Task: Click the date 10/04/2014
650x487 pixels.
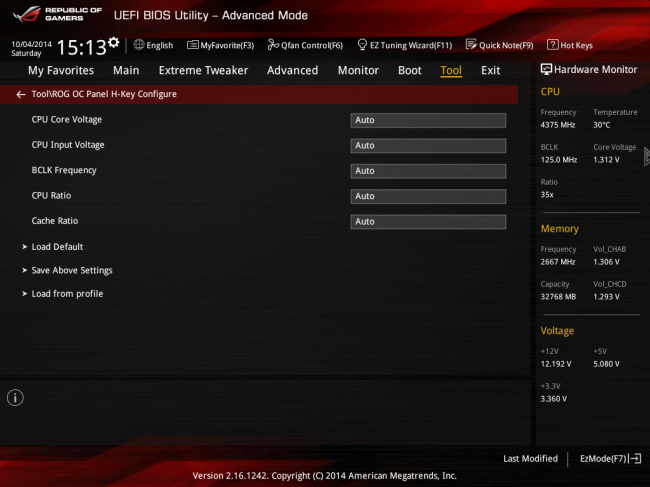Action: point(32,44)
